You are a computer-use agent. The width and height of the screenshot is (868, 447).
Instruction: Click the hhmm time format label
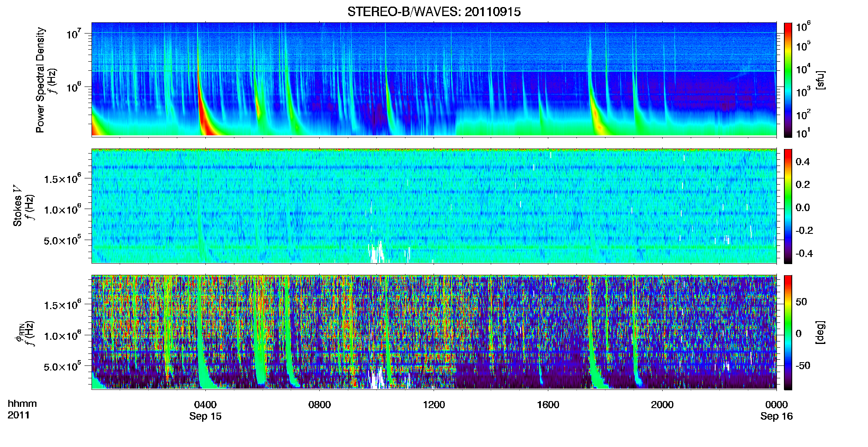coord(22,404)
